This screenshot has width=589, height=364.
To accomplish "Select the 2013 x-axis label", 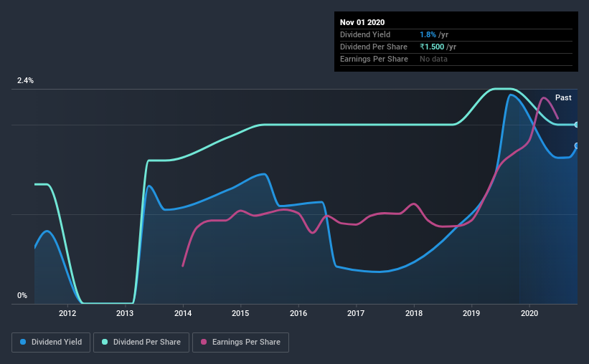I will point(125,313).
